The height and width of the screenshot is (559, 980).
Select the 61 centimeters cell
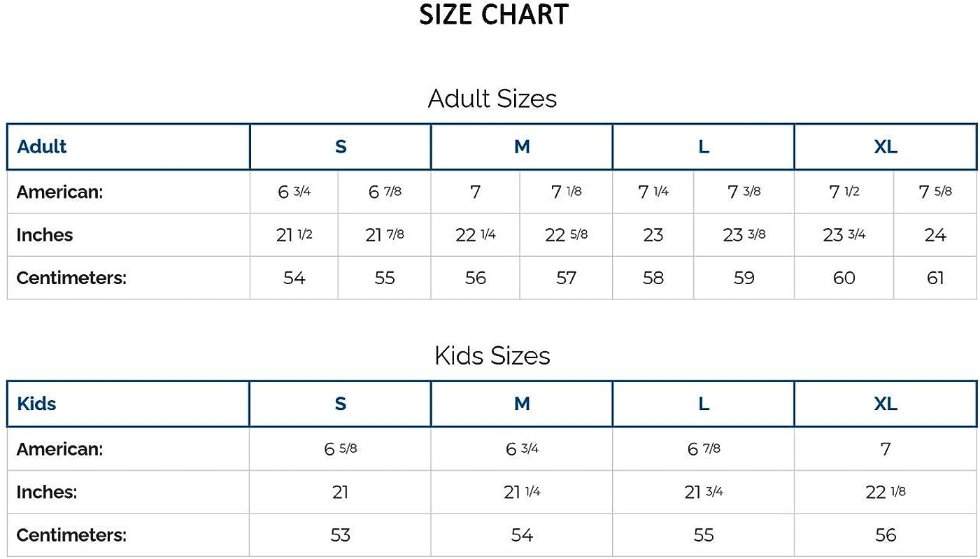point(935,278)
